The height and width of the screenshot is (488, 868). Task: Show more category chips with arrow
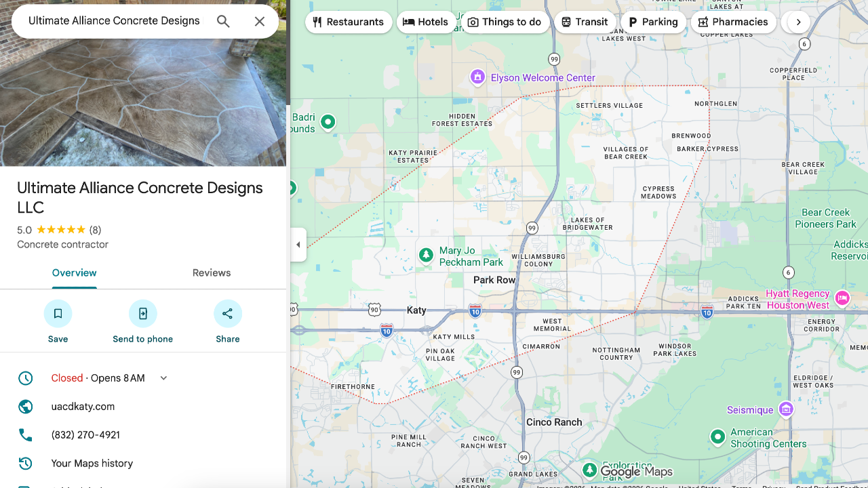[x=799, y=22]
